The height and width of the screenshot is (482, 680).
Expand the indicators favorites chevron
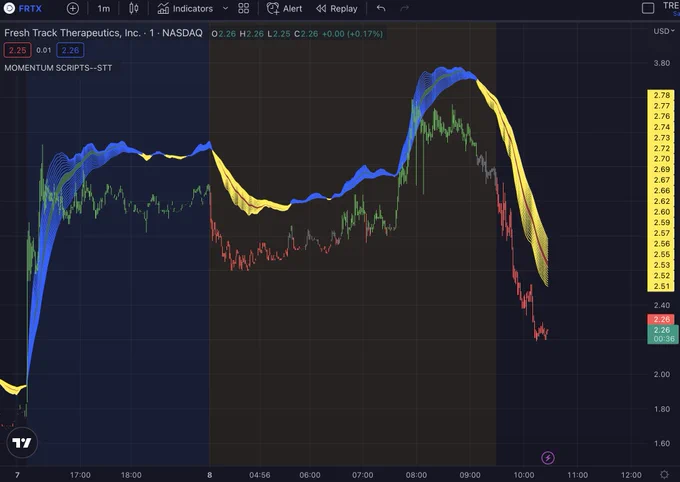[226, 8]
